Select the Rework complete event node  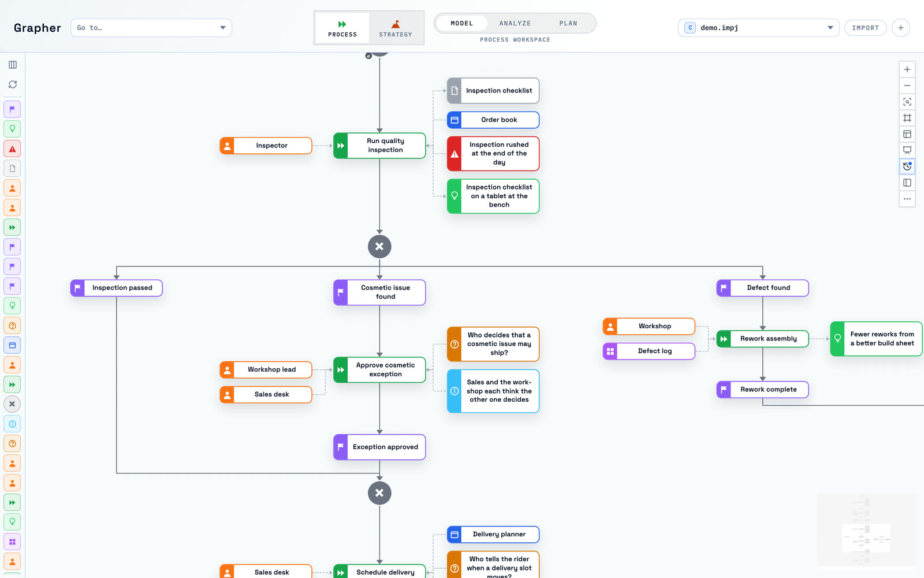[x=762, y=390]
